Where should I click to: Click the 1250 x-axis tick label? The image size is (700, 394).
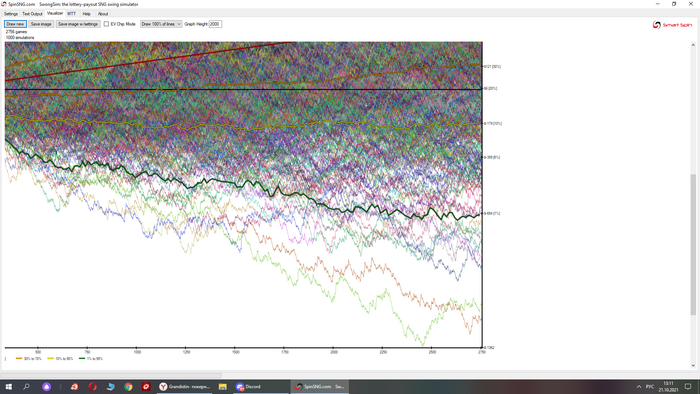186,352
